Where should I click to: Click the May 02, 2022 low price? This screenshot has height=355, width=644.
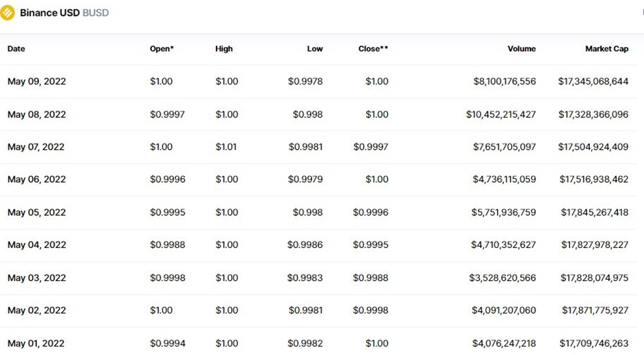(x=305, y=310)
